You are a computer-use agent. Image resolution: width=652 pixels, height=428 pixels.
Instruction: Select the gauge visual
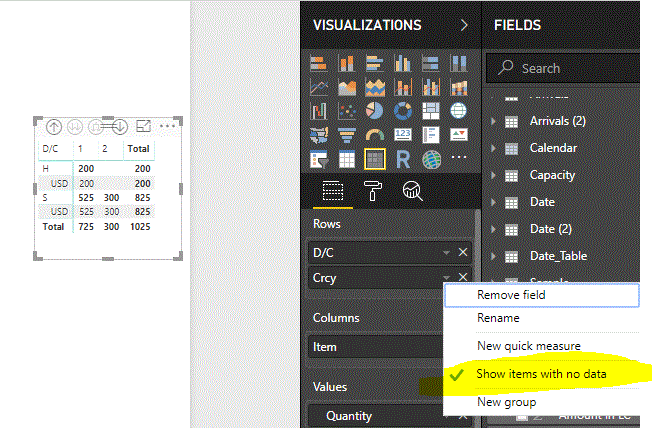tap(375, 135)
